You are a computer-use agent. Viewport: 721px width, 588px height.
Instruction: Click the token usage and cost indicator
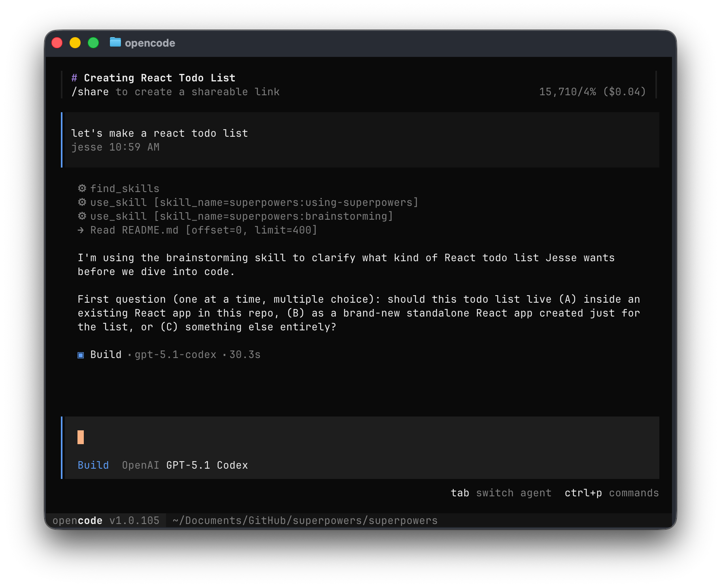point(592,92)
